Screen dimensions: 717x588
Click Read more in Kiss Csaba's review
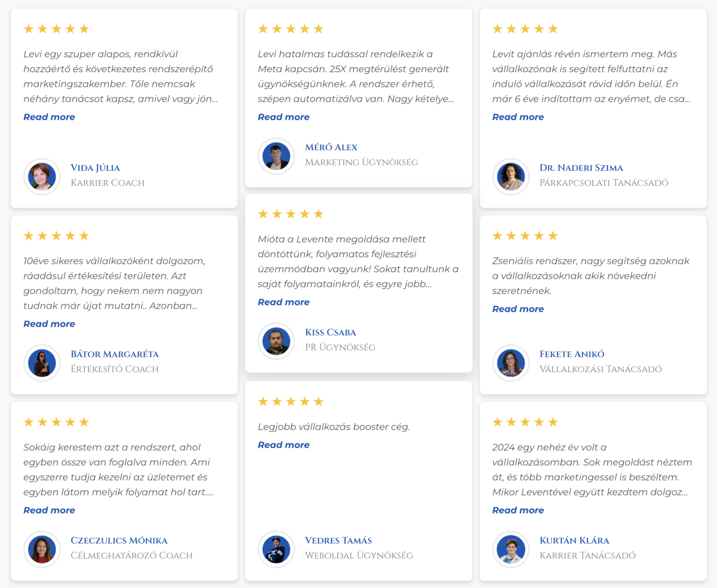click(x=284, y=302)
